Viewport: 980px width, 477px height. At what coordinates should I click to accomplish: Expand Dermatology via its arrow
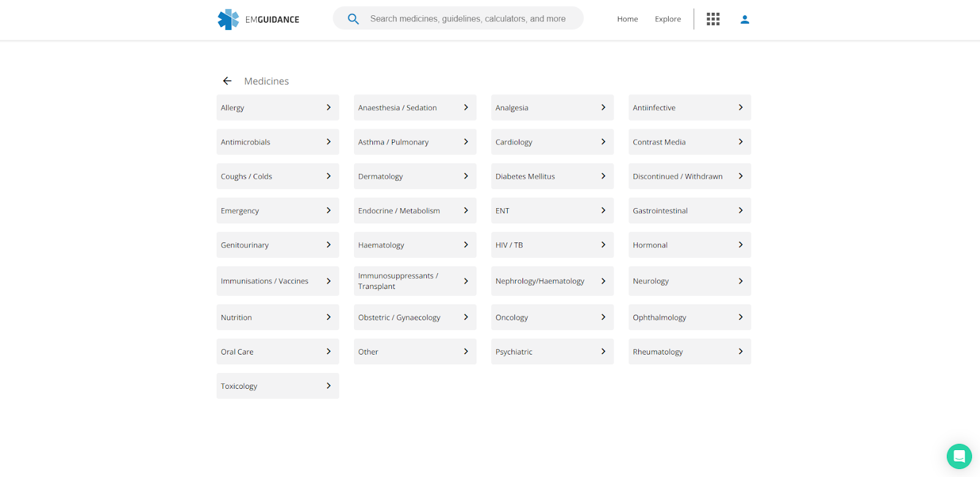466,176
